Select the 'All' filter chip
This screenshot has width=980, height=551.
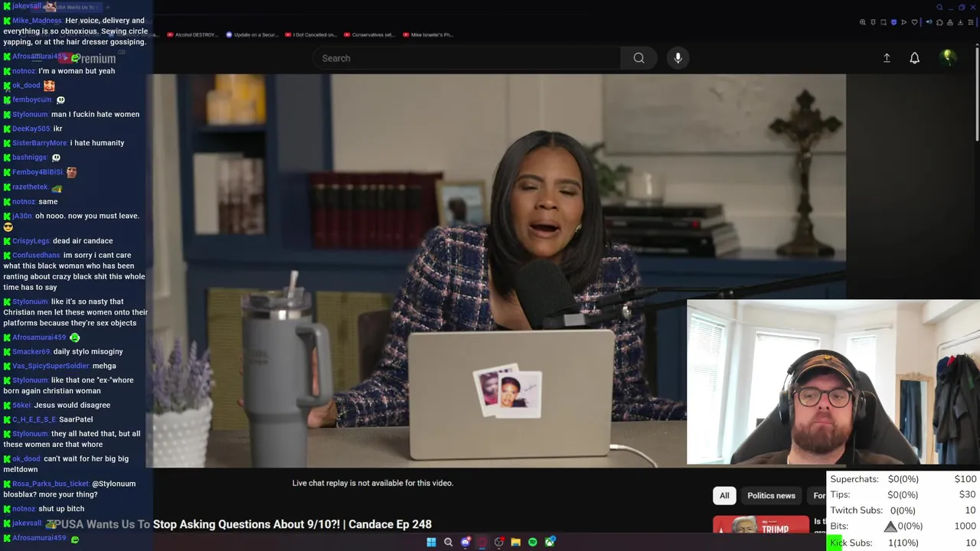724,495
